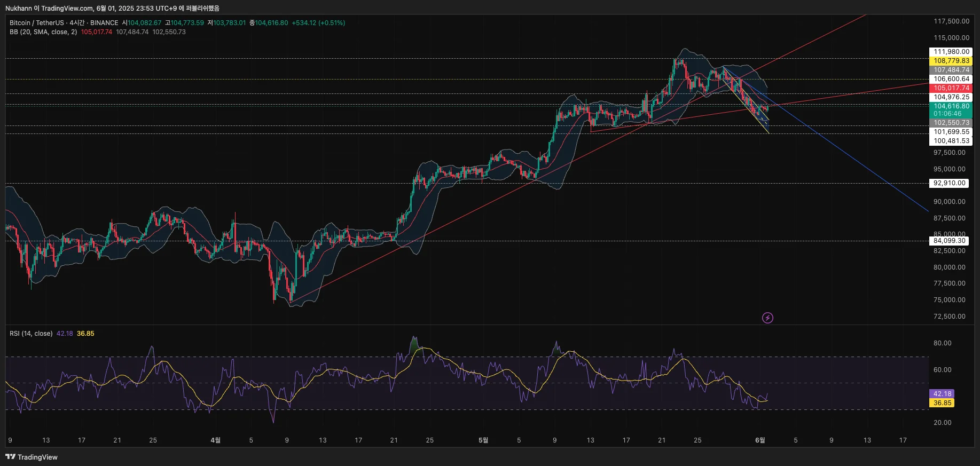Screen dimensions: 980x466
Task: Click the BB (20, SMA, close, 2) indicator legend
Action: pos(43,32)
